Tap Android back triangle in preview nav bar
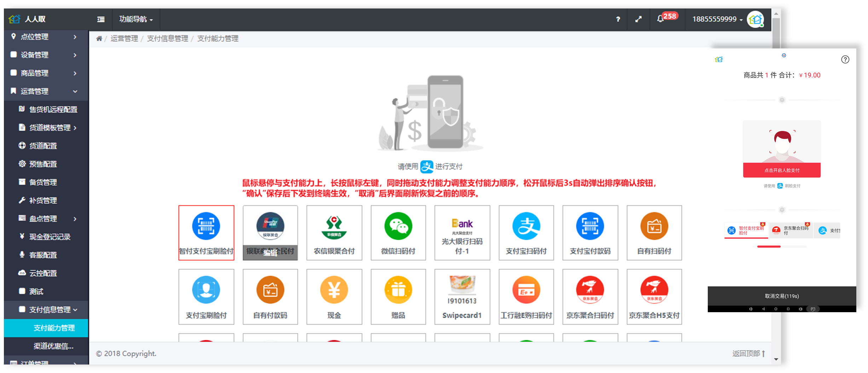 click(763, 309)
